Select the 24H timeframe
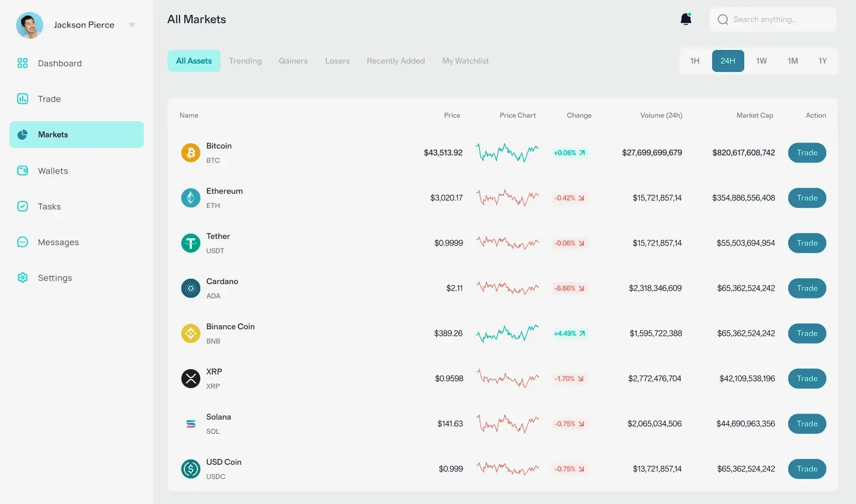This screenshot has height=504, width=856. (728, 61)
